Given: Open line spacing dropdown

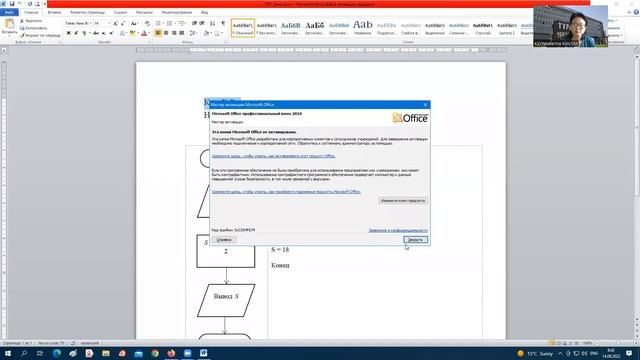Looking at the screenshot, I should 193,33.
